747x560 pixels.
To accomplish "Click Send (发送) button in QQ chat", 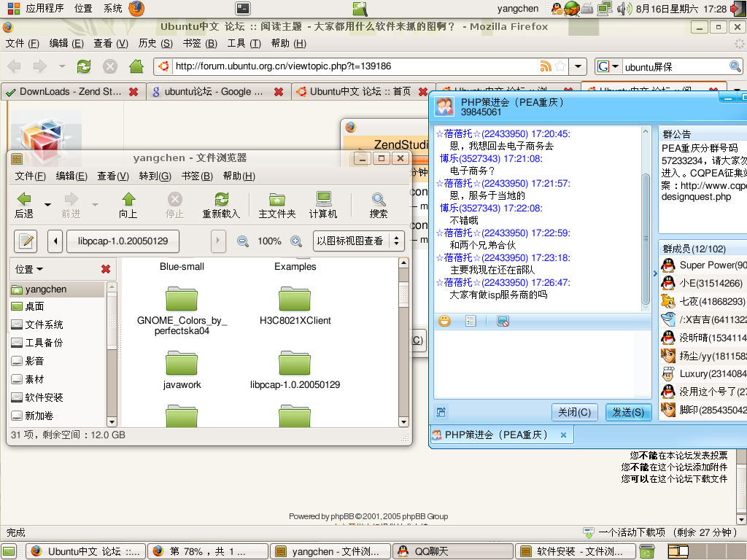I will point(628,412).
